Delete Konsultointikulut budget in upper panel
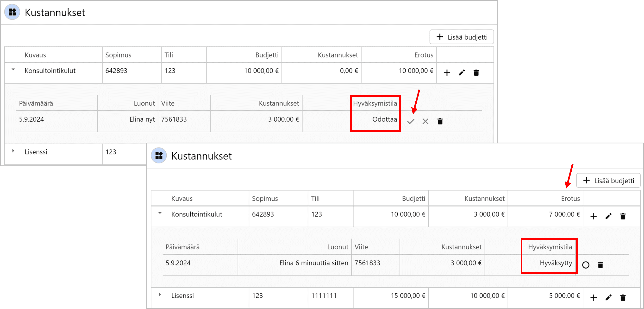The height and width of the screenshot is (309, 644). pyautogui.click(x=476, y=73)
